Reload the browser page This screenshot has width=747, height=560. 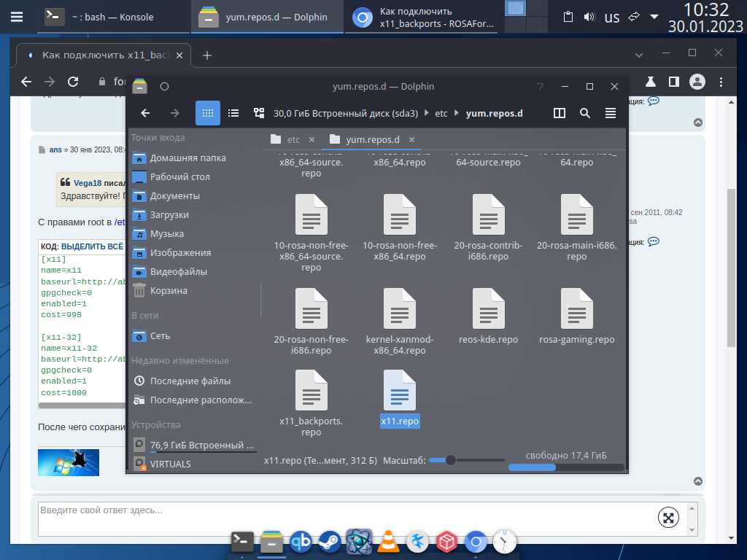(73, 82)
